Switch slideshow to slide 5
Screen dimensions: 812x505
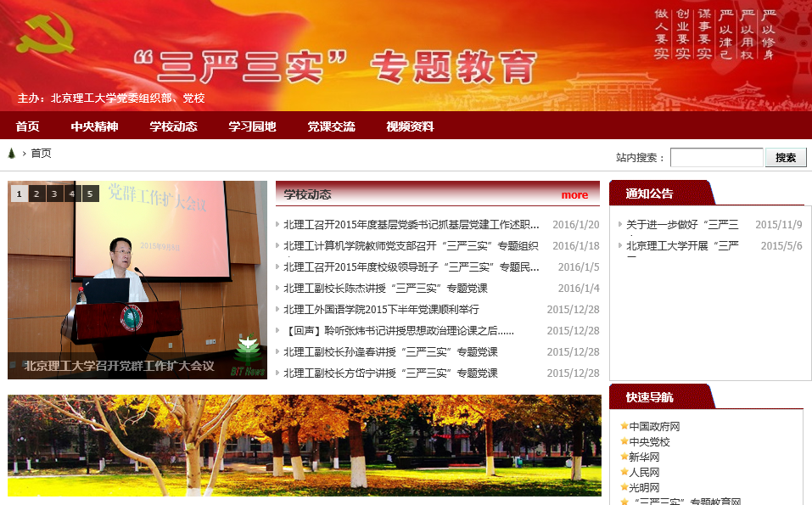pos(90,194)
